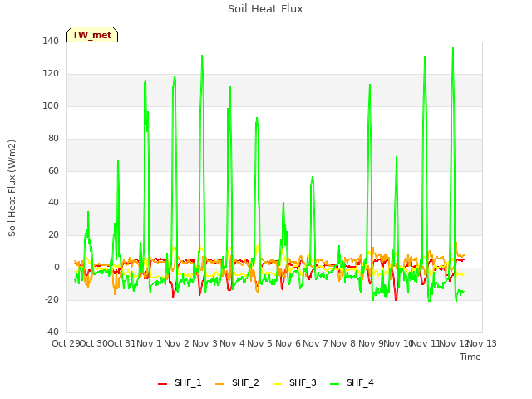Click the 120 y-axis tick label
The height and width of the screenshot is (399, 532).
click(x=51, y=74)
